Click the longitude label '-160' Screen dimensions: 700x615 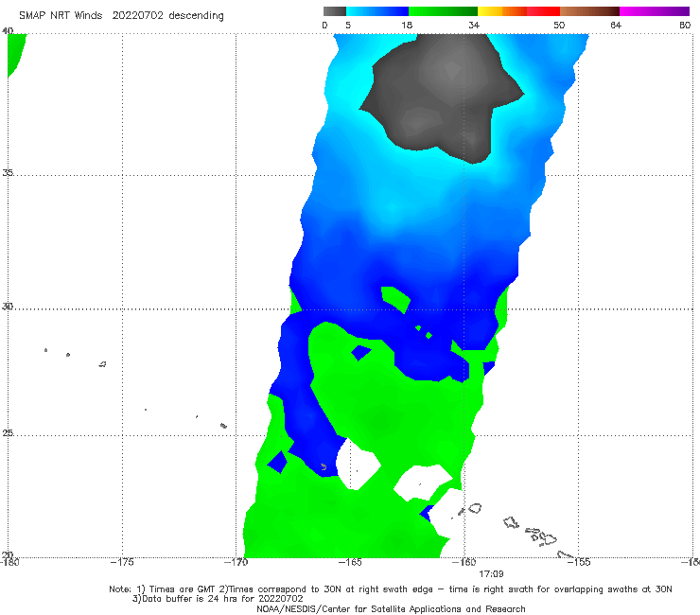(464, 562)
